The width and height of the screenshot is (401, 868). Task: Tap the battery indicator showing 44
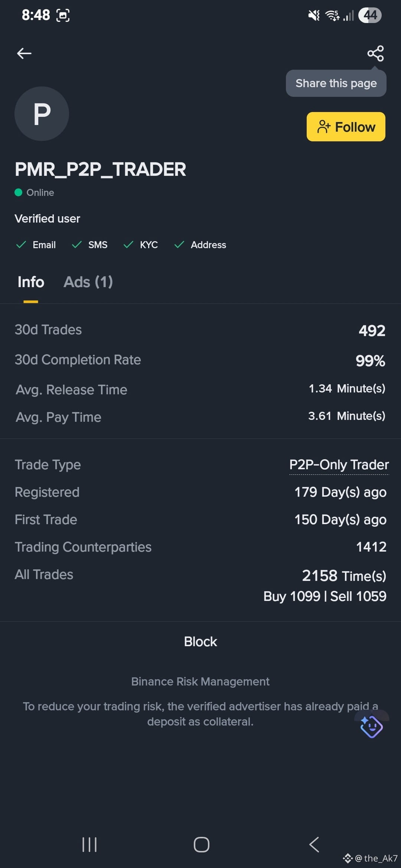click(x=370, y=15)
